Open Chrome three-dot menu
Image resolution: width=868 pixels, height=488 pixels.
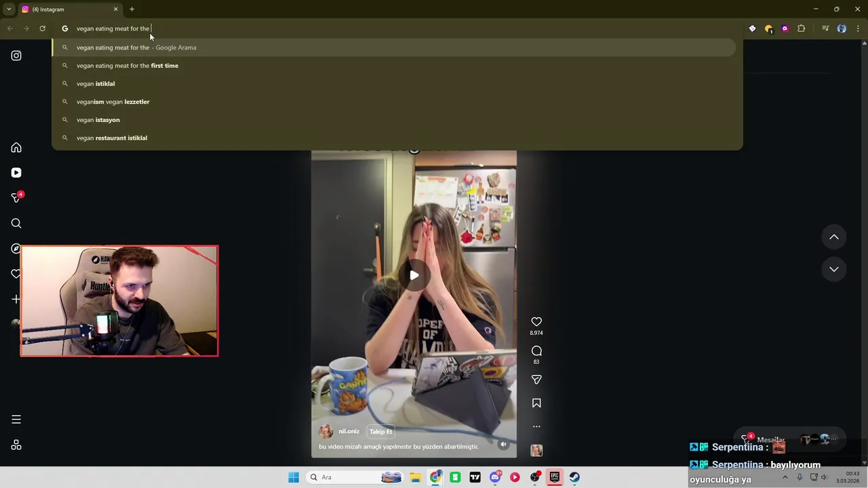pos(858,28)
